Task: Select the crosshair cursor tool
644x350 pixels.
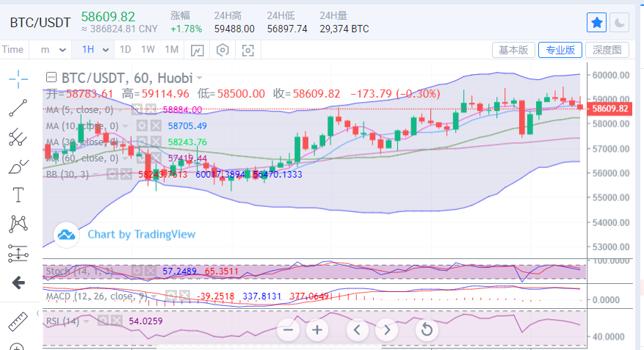Action: (x=18, y=79)
